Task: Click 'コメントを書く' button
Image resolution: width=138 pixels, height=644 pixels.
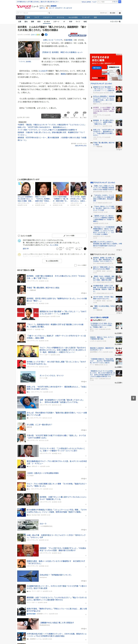Action: tap(69, 235)
